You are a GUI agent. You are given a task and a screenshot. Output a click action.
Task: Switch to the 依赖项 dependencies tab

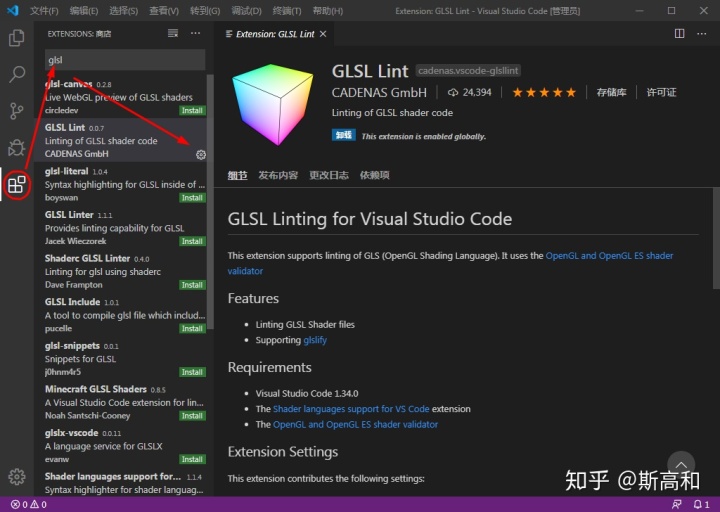(375, 175)
